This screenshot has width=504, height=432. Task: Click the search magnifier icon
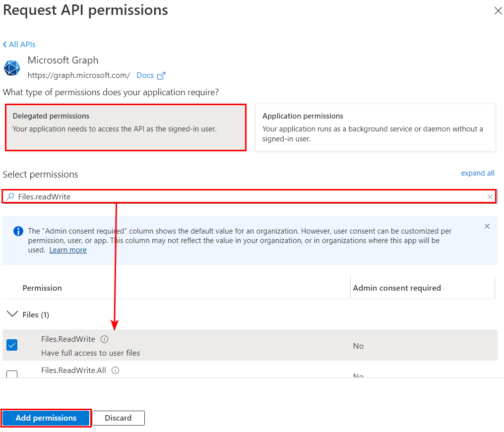pyautogui.click(x=10, y=196)
